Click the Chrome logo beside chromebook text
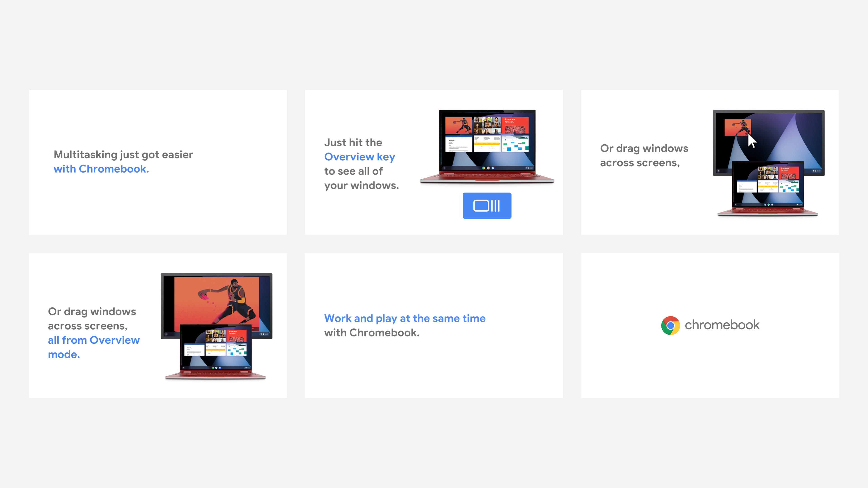 pos(670,325)
